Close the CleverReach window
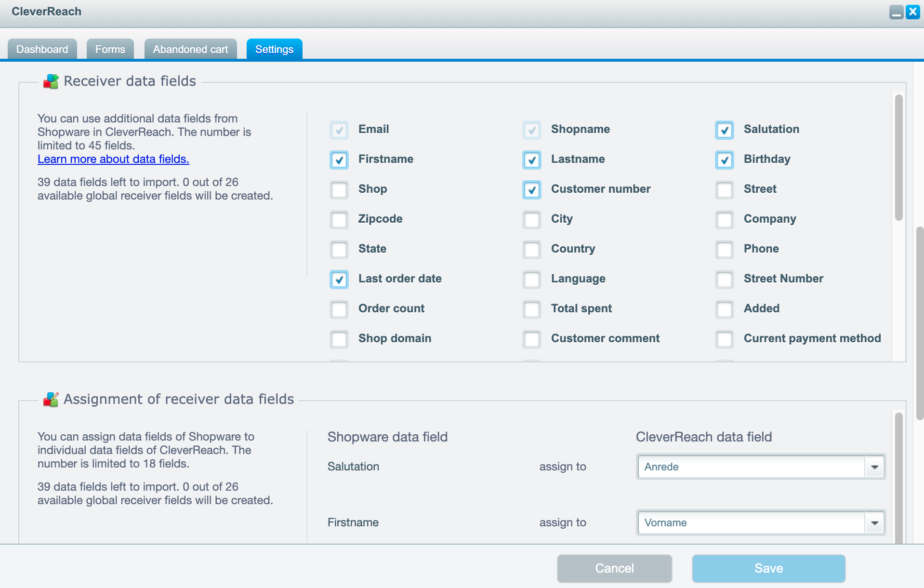 point(912,12)
